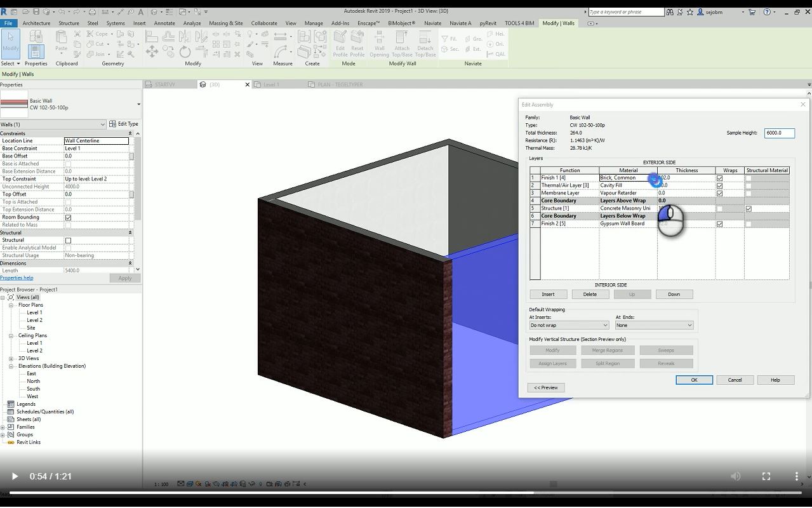Open the Select panel dropdown
The width and height of the screenshot is (812, 508).
(x=10, y=63)
